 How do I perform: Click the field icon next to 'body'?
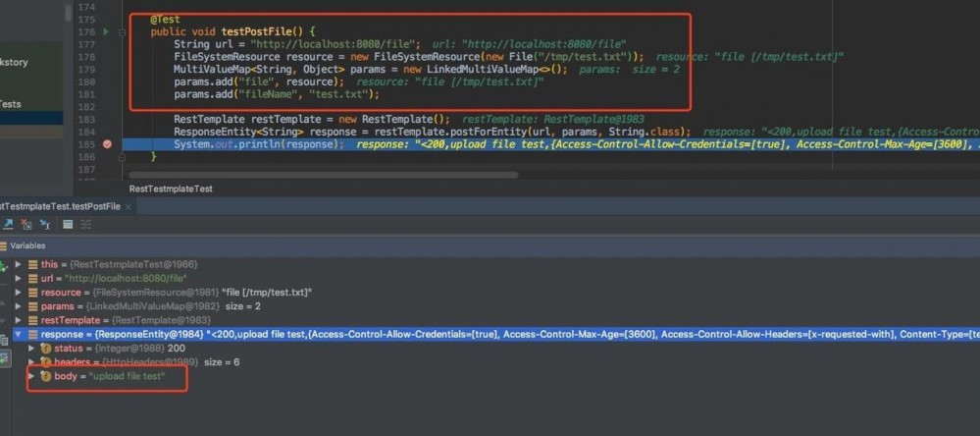click(46, 376)
